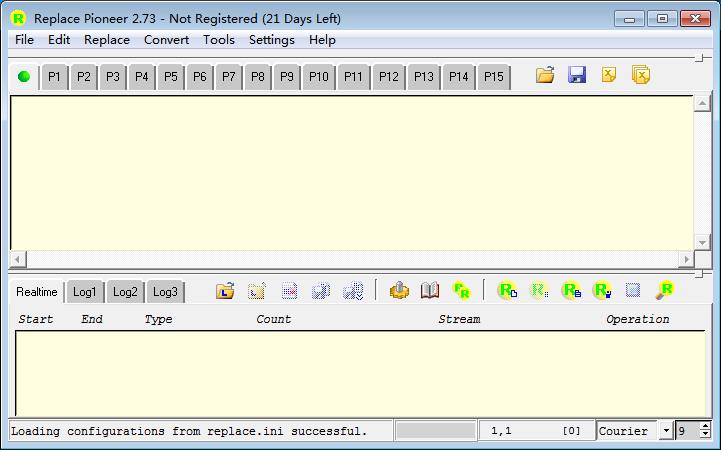721x450 pixels.
Task: Click the dotted log folder icon with up arrow
Action: click(257, 291)
